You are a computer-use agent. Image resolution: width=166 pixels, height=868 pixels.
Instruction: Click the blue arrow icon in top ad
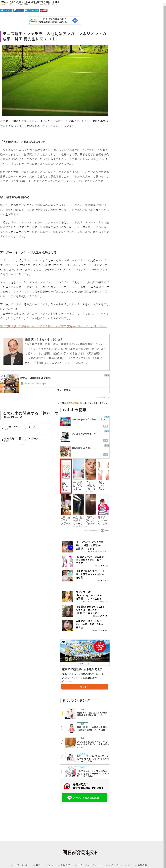coord(75,20)
